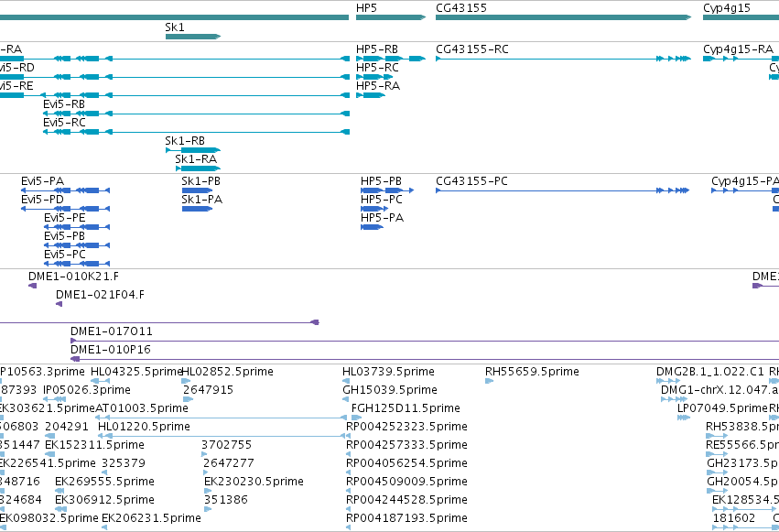Select EST RH55659.5prime
The width and height of the screenshot is (779, 532).
pyautogui.click(x=489, y=381)
